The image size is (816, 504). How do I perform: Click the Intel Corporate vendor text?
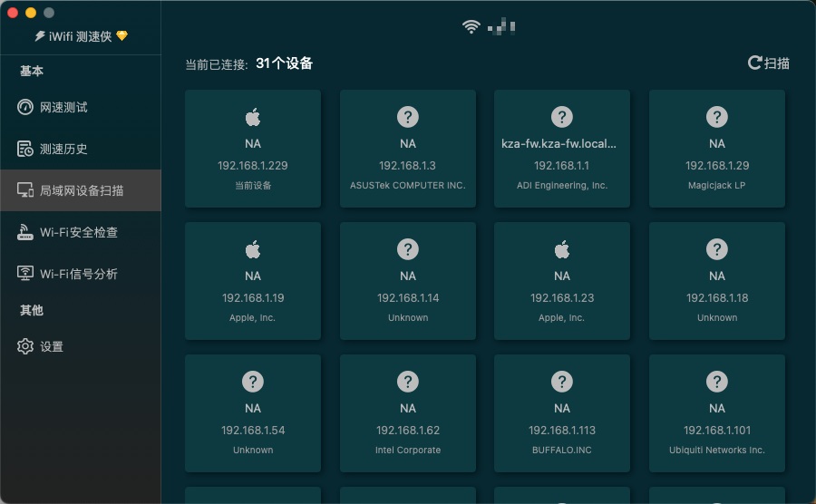[x=408, y=450]
